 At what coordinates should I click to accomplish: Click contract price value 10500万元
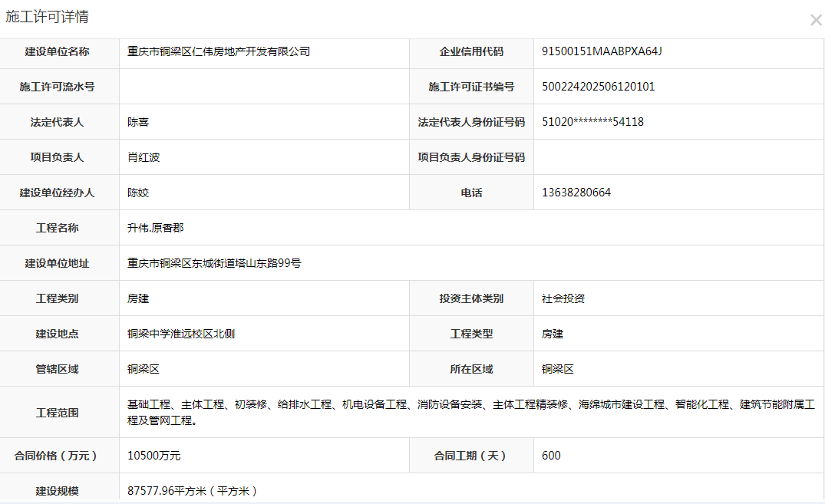click(x=153, y=456)
